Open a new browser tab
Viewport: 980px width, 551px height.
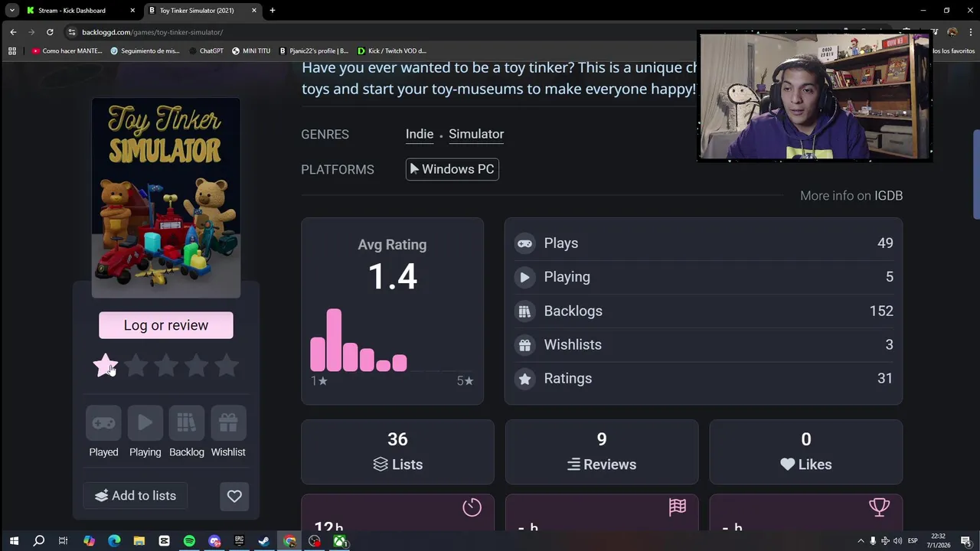273,11
